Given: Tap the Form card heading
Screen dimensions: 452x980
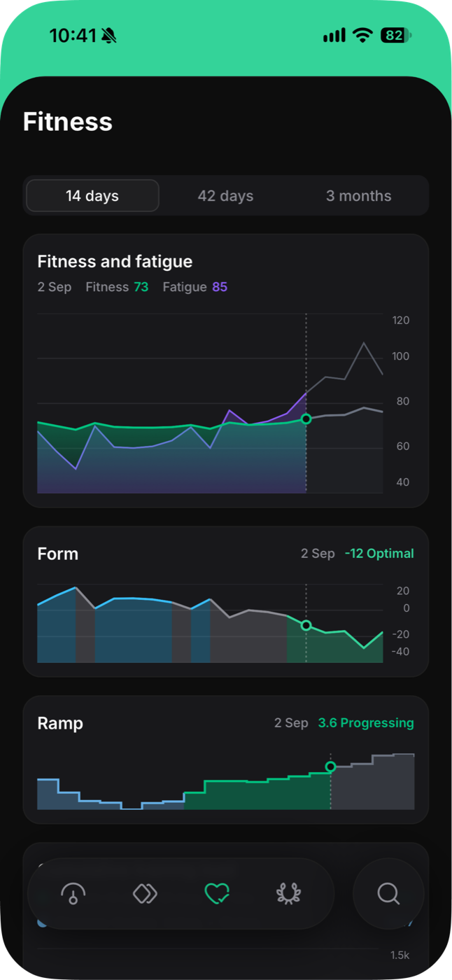Looking at the screenshot, I should pyautogui.click(x=57, y=554).
